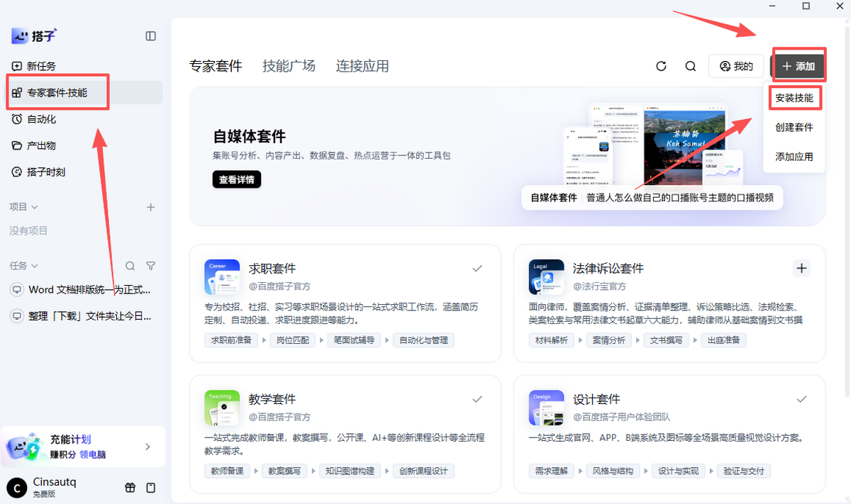This screenshot has width=851, height=504.
Task: Click the 查看详情 button
Action: pos(237,179)
